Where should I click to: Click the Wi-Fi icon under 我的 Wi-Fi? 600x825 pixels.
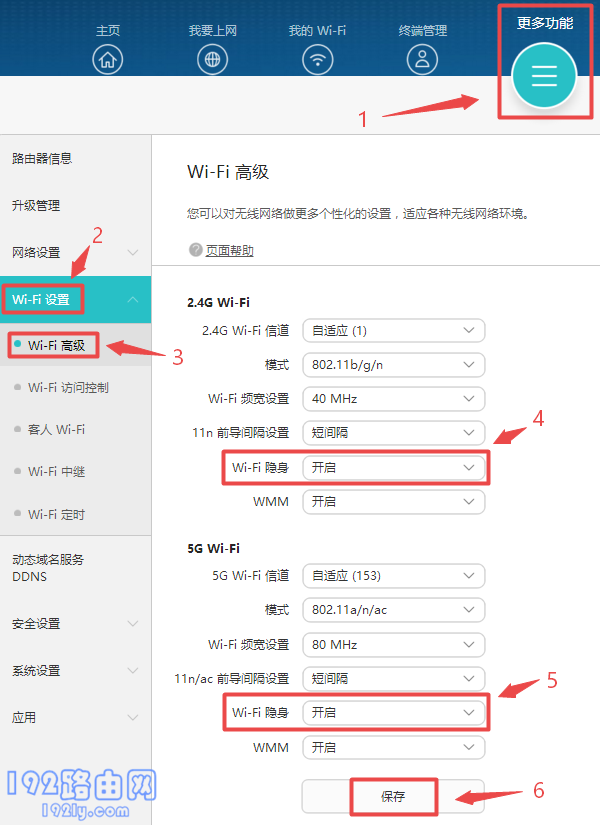point(317,59)
